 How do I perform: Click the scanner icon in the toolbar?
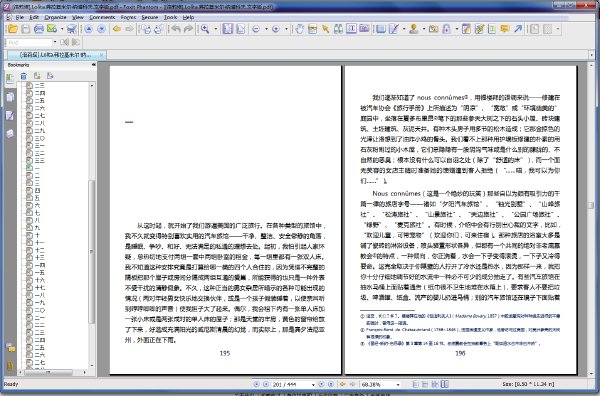pos(72,29)
